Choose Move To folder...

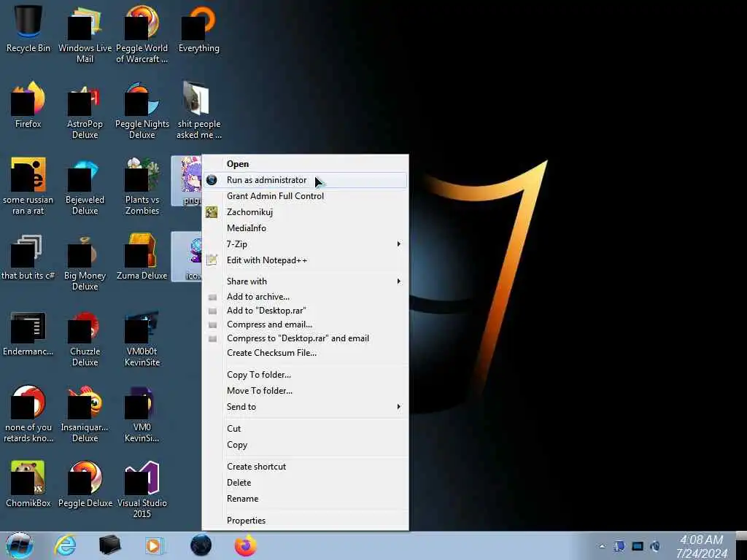point(305,391)
